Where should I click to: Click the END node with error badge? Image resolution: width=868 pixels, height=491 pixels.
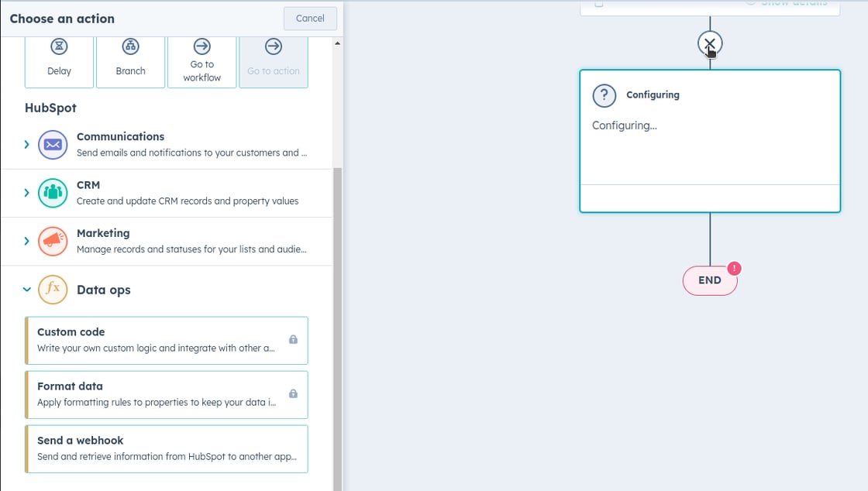709,280
